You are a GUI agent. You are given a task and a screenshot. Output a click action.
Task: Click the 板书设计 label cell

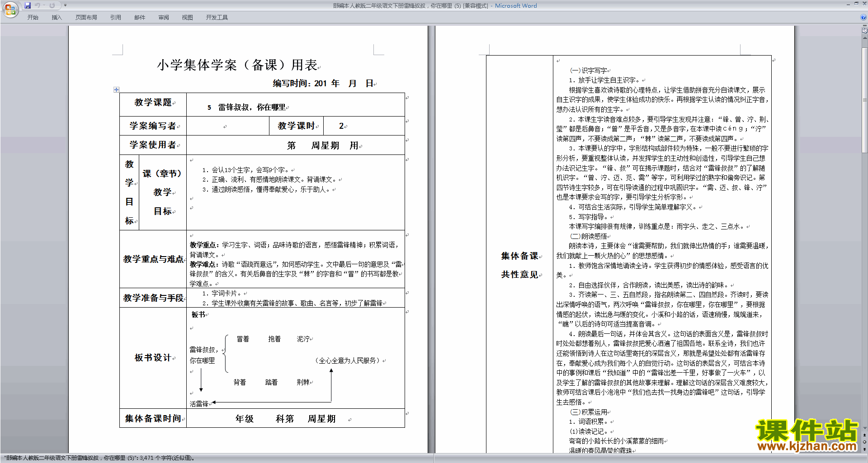[153, 358]
